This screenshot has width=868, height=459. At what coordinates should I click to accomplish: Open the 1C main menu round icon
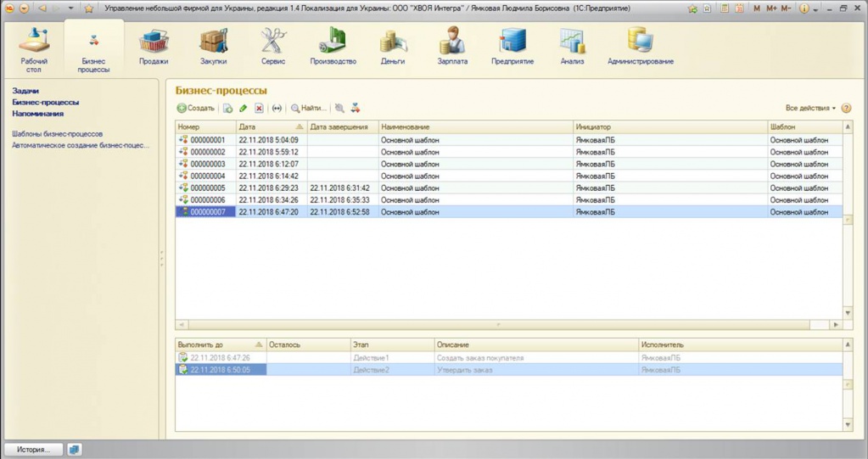pos(8,8)
